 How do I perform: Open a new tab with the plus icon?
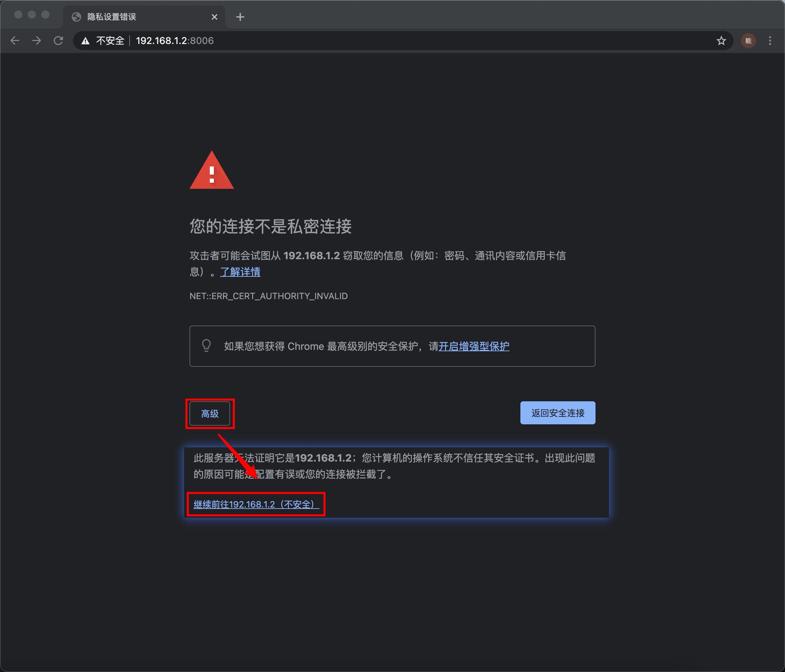(240, 17)
